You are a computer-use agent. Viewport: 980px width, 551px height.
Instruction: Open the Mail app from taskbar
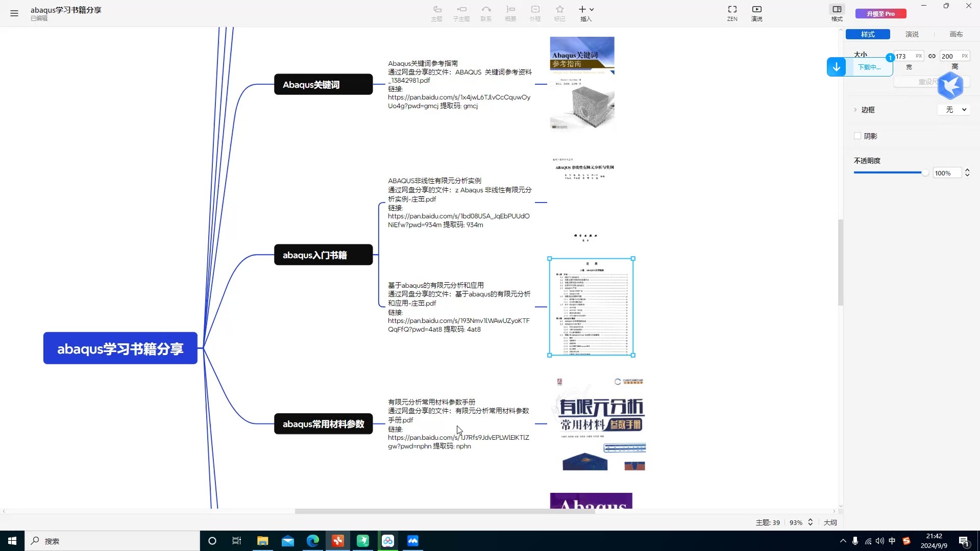288,541
